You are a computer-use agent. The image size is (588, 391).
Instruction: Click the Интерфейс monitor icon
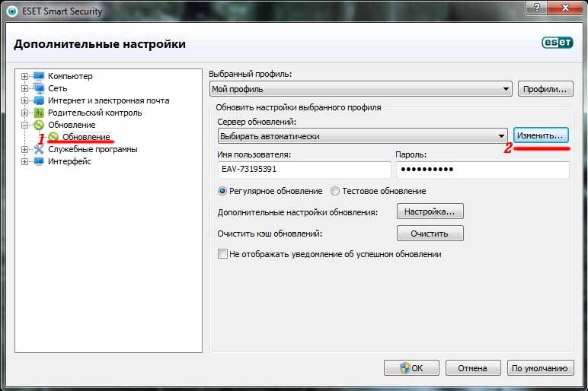click(39, 161)
